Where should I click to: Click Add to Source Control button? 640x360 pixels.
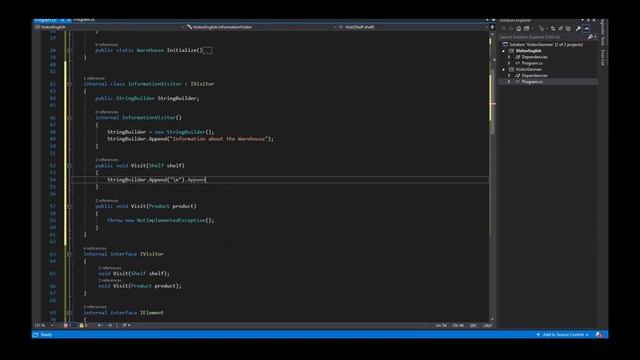pos(562,335)
